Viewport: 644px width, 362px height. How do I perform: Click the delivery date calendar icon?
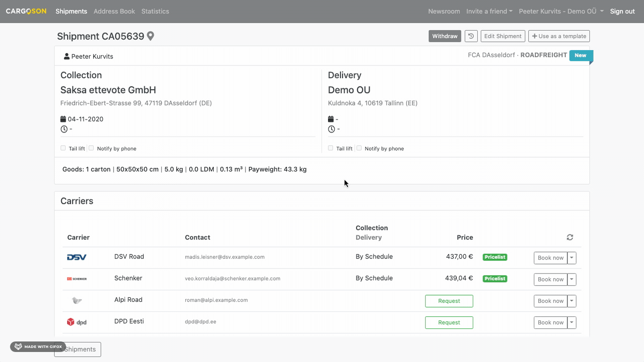click(331, 119)
